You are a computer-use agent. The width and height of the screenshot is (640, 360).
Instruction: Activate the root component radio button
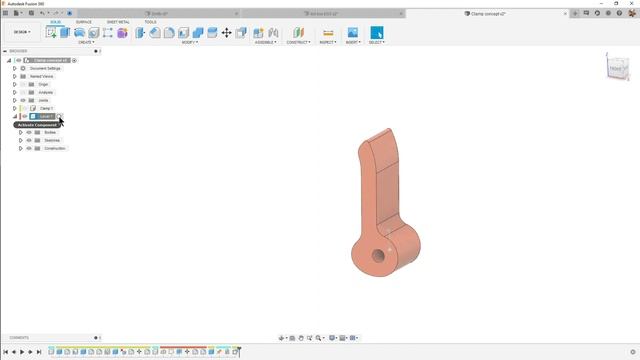coord(74,60)
